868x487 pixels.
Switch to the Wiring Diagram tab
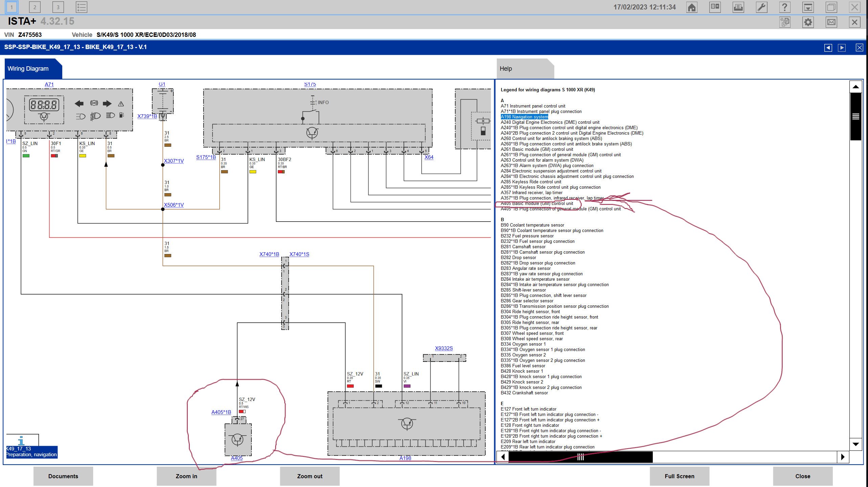28,69
